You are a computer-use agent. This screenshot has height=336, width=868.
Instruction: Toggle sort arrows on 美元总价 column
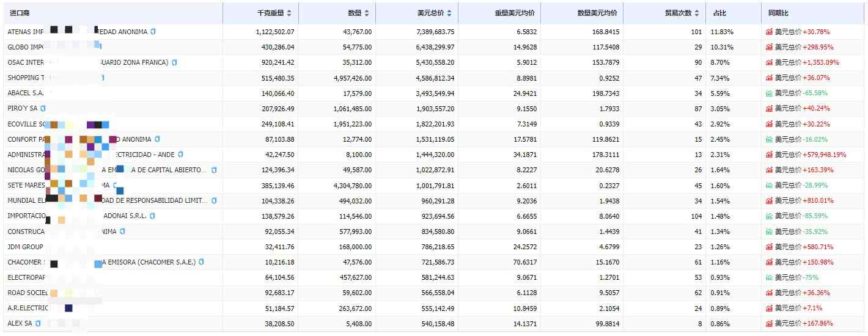(x=449, y=13)
